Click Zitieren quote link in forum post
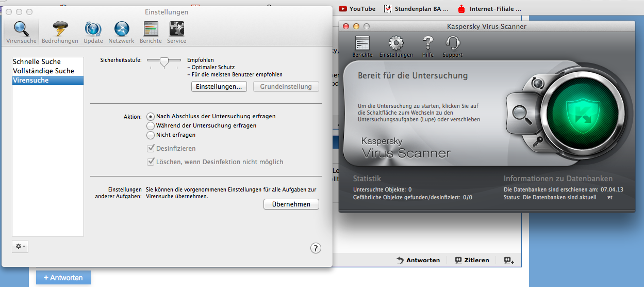The width and height of the screenshot is (644, 287). point(472,260)
